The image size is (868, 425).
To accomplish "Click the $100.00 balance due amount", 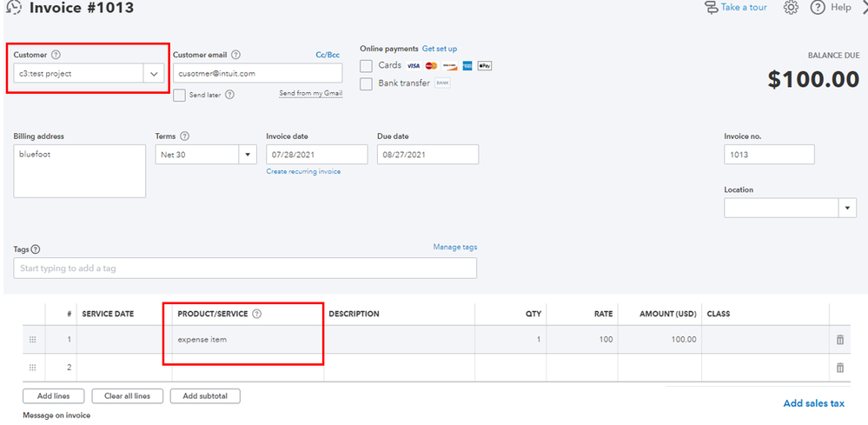I will 813,80.
